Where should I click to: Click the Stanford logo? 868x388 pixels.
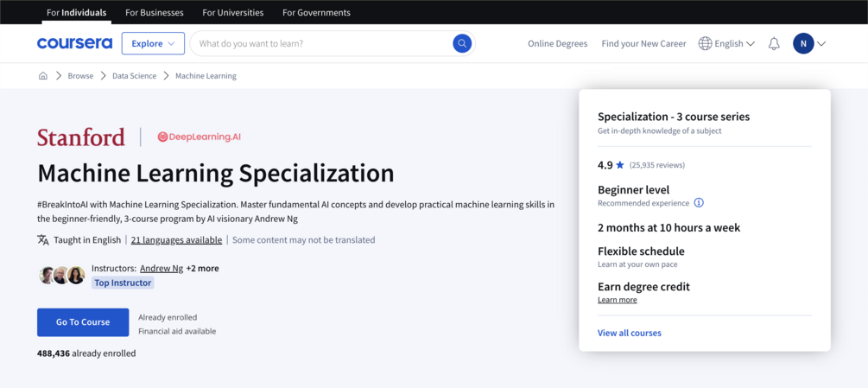point(81,137)
